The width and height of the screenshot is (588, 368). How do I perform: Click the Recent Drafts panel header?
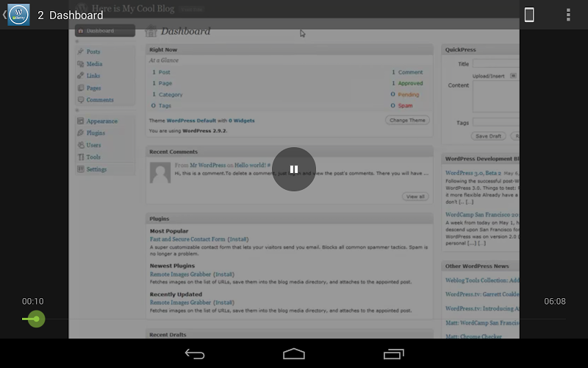point(290,334)
